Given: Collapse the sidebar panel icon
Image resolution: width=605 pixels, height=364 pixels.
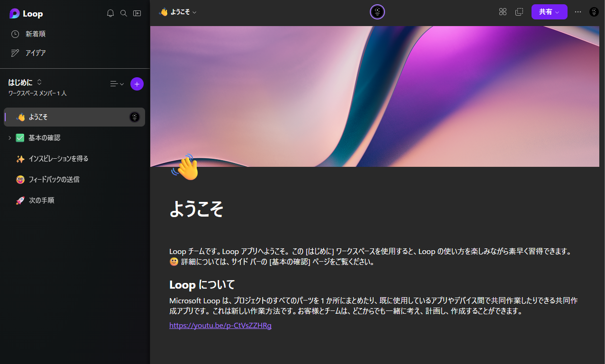Looking at the screenshot, I should point(137,13).
